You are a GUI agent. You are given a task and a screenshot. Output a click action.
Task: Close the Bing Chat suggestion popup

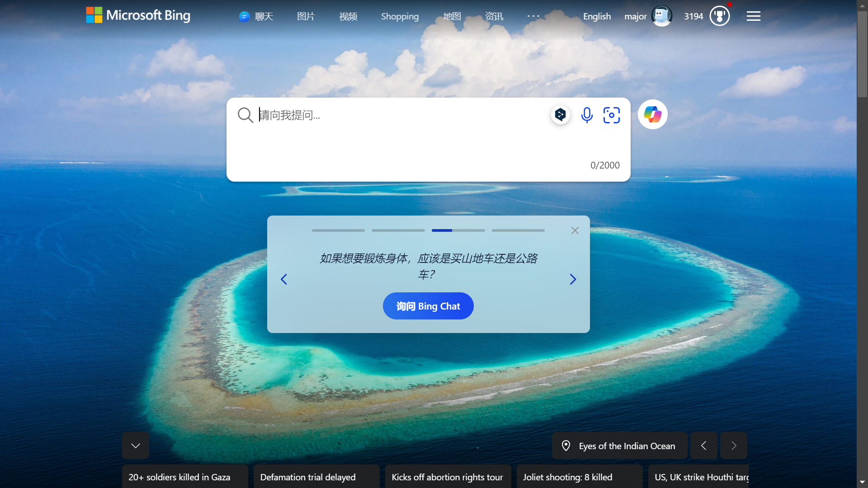[575, 230]
